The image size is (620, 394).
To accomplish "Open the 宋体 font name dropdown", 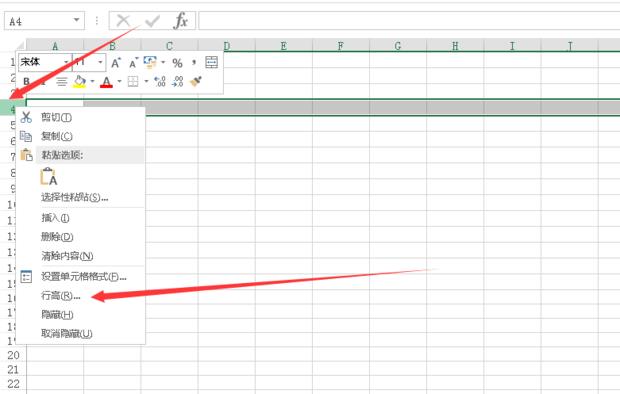I will point(66,63).
